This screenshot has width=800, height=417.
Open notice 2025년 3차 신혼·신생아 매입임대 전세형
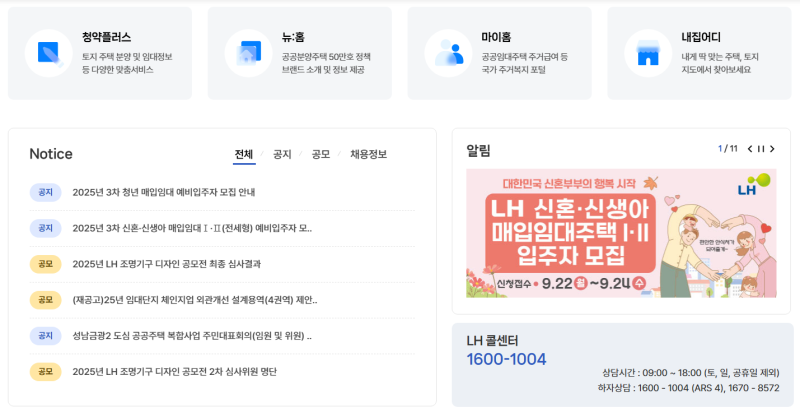tap(192, 228)
